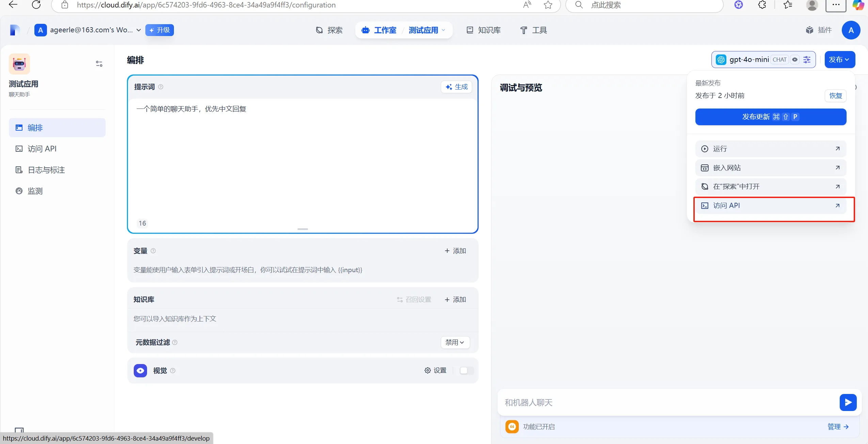Select 监测 monitoring in the sidebar
The width and height of the screenshot is (868, 444).
35,191
